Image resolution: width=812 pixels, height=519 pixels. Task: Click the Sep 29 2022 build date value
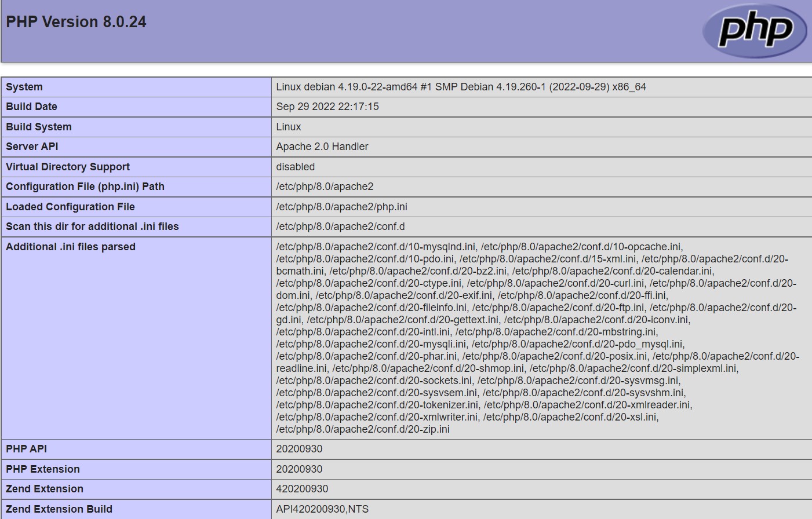pyautogui.click(x=327, y=107)
